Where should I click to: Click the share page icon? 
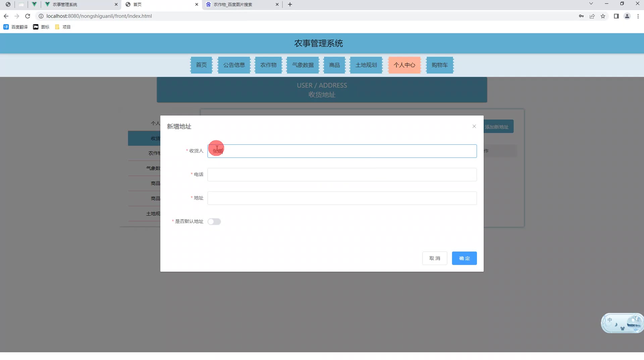tap(592, 16)
